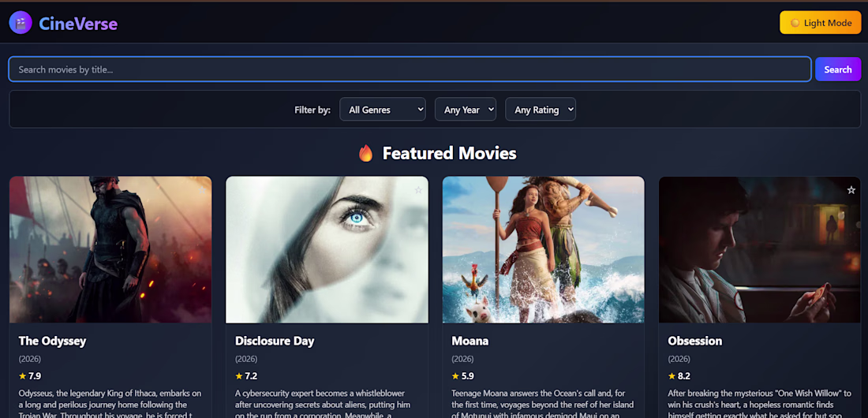Click The Odyssey description about Odysseus
The height and width of the screenshot is (418, 868).
point(110,404)
